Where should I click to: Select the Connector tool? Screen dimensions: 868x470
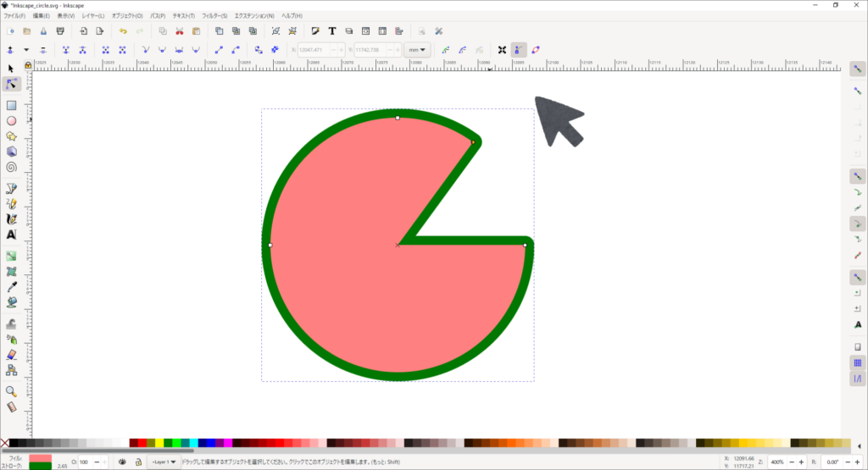click(x=11, y=370)
